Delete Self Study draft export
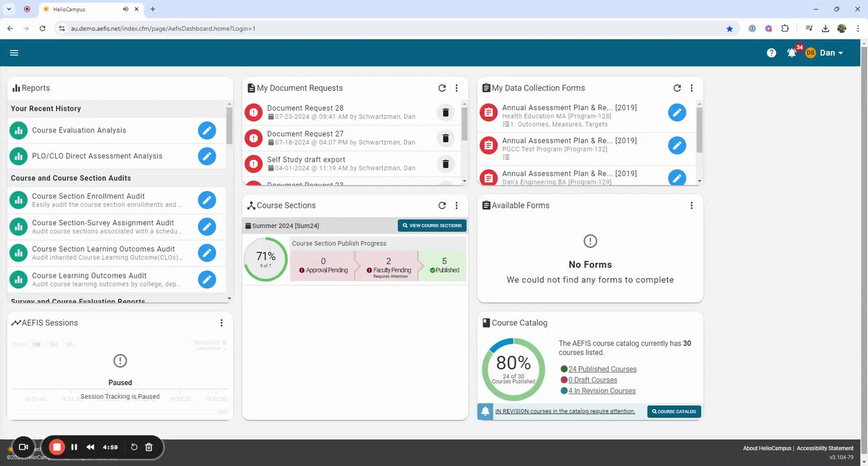 coord(445,164)
